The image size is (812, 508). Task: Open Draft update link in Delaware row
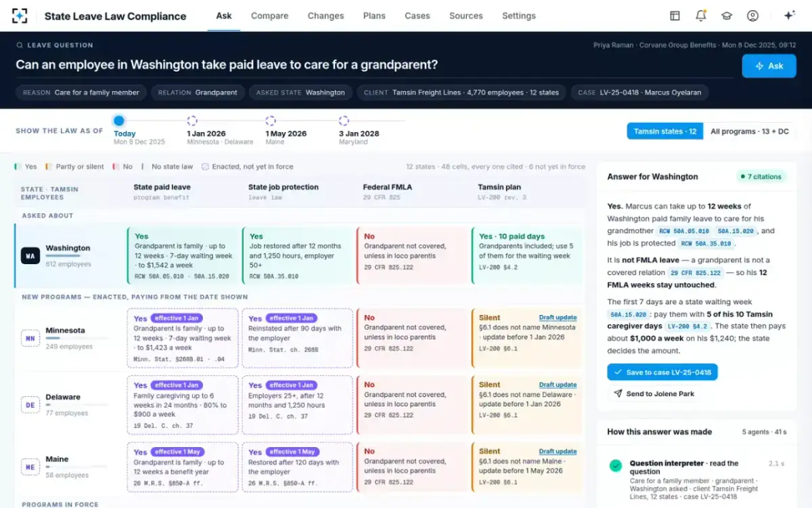tap(558, 385)
